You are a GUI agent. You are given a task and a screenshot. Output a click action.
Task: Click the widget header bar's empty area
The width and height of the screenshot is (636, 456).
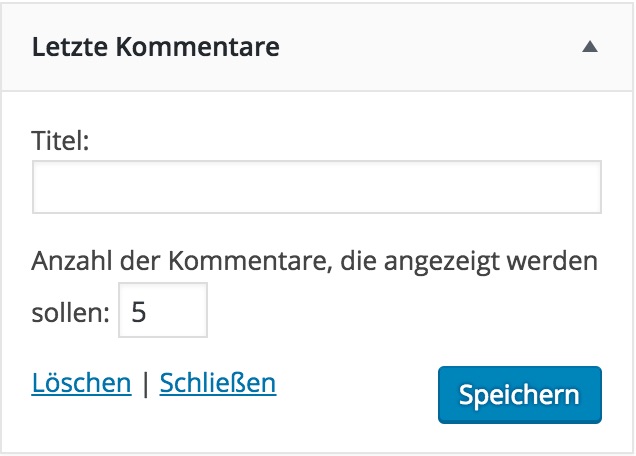tap(430, 47)
